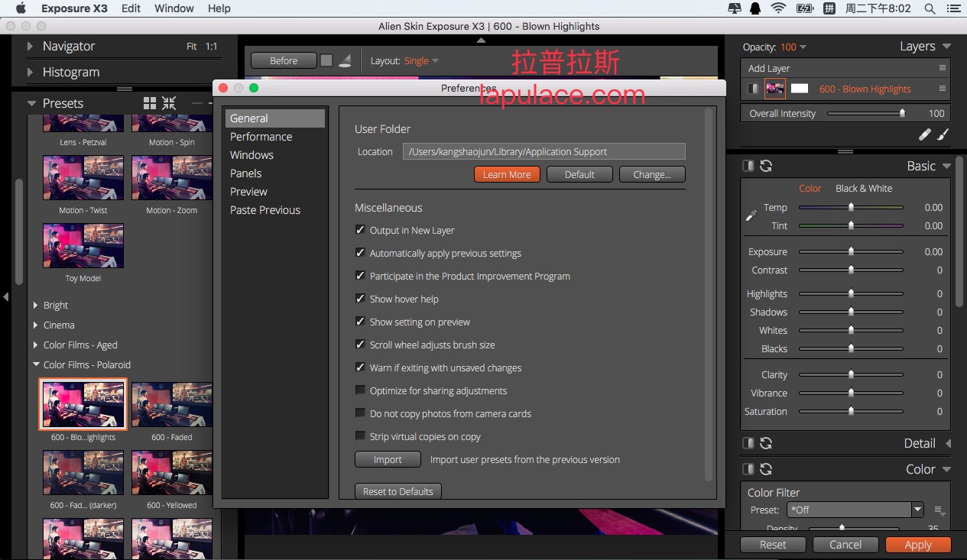The image size is (967, 560).
Task: Open the macOS Spotlight search
Action: 930,8
